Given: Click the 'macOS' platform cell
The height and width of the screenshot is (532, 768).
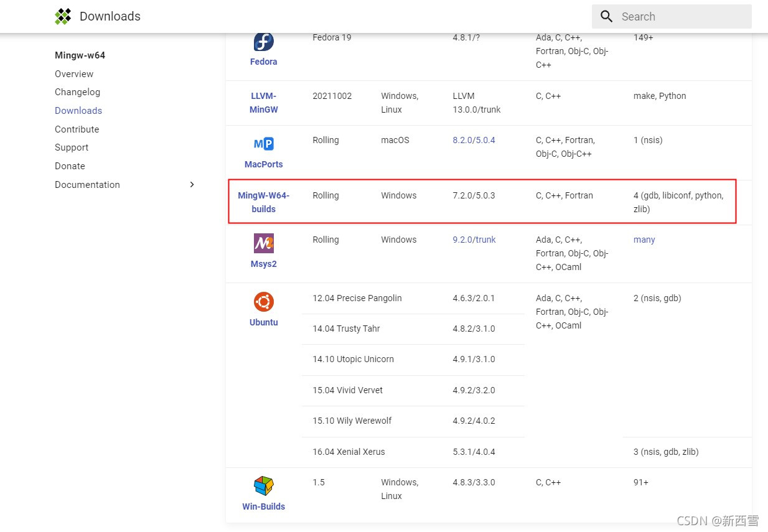Looking at the screenshot, I should pyautogui.click(x=395, y=140).
